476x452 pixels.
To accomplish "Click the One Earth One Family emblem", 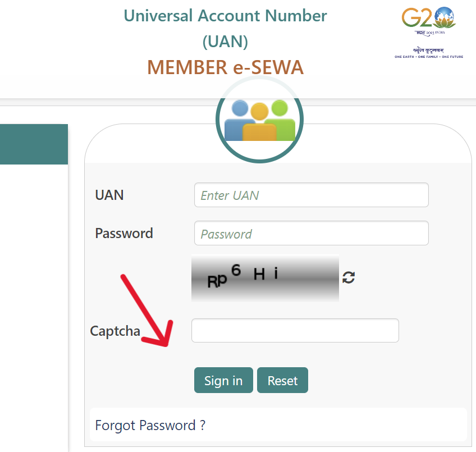I will coord(429,53).
